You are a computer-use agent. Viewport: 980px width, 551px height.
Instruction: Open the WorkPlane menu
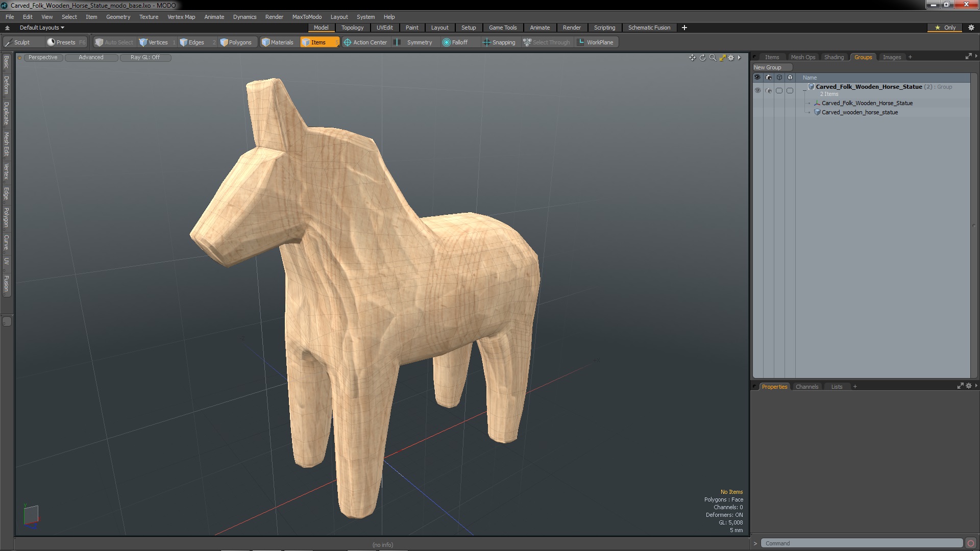[596, 42]
